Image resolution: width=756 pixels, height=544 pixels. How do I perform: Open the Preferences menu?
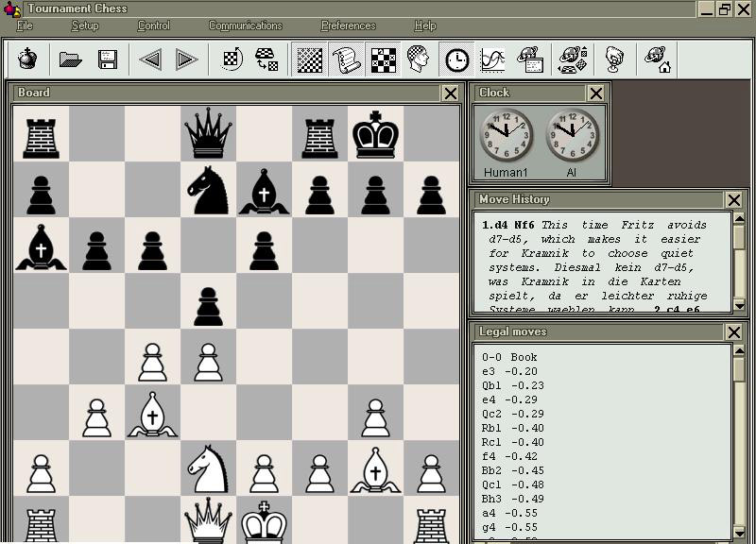348,25
